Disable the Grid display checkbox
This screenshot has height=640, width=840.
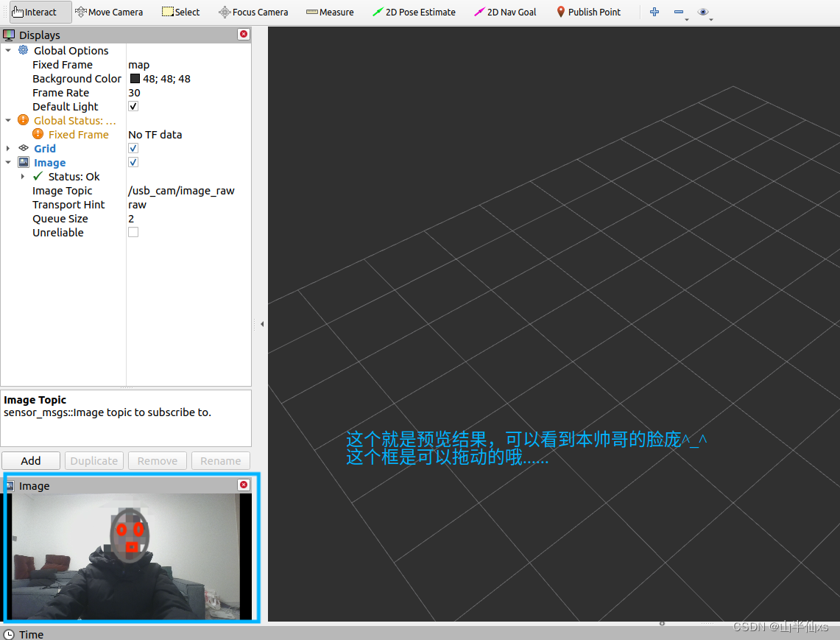(x=133, y=148)
